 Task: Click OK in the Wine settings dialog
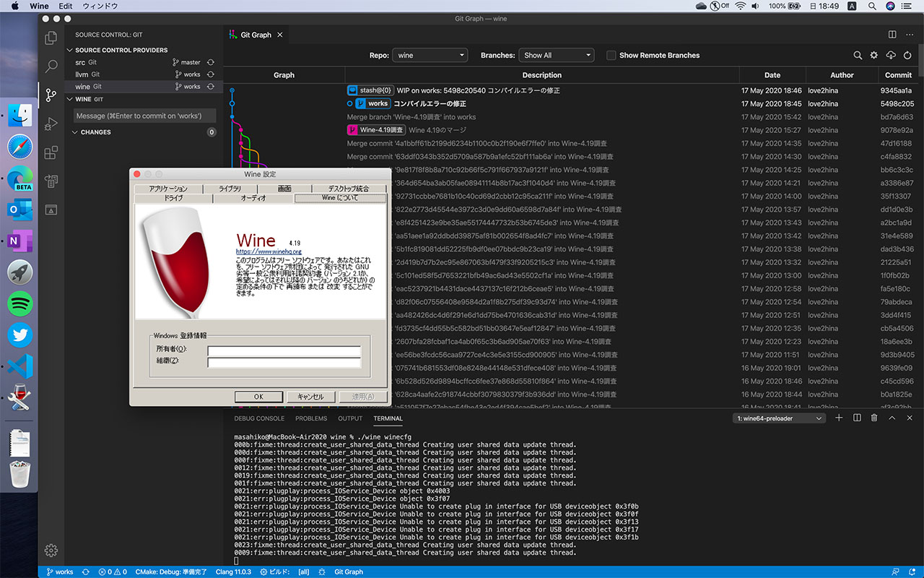[x=258, y=397]
